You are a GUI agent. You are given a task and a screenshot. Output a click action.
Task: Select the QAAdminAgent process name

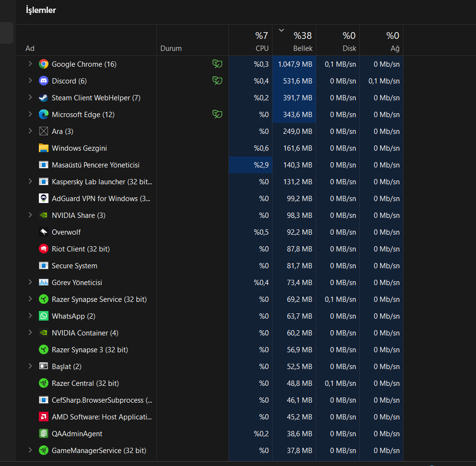pyautogui.click(x=77, y=434)
